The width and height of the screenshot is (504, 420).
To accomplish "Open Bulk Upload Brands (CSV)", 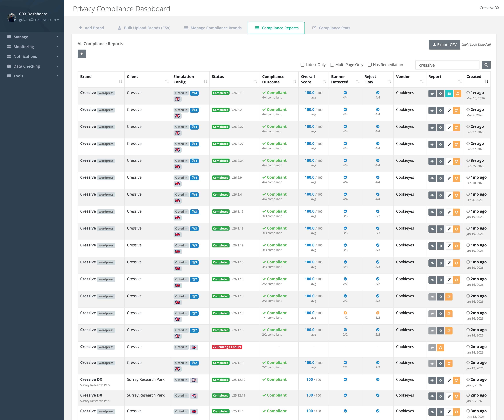I will tap(144, 28).
